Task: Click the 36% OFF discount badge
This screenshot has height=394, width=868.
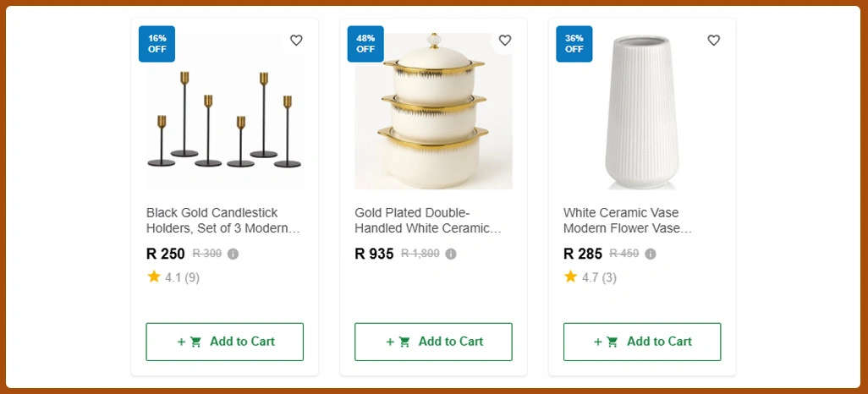Action: point(574,43)
